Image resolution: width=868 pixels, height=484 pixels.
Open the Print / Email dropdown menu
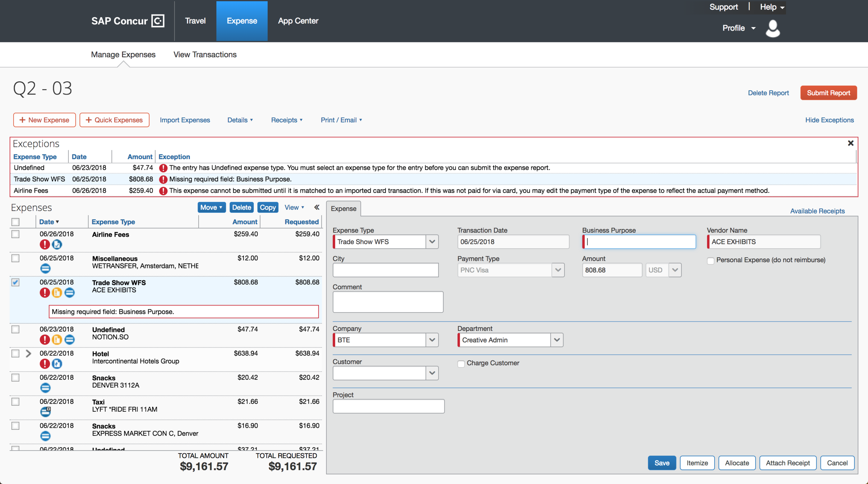click(341, 120)
